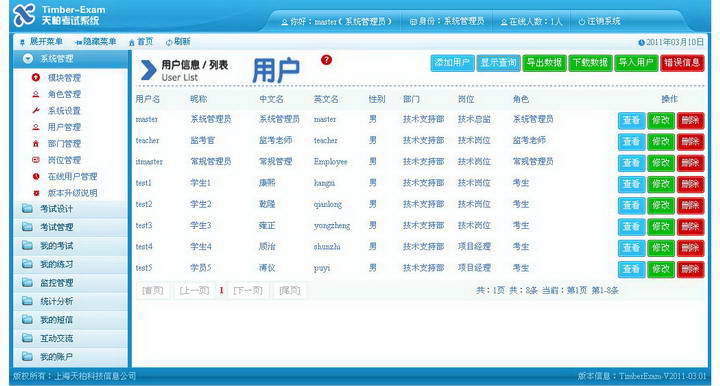Click the 互动交流 folder icon
This screenshot has width=720, height=386.
point(28,338)
